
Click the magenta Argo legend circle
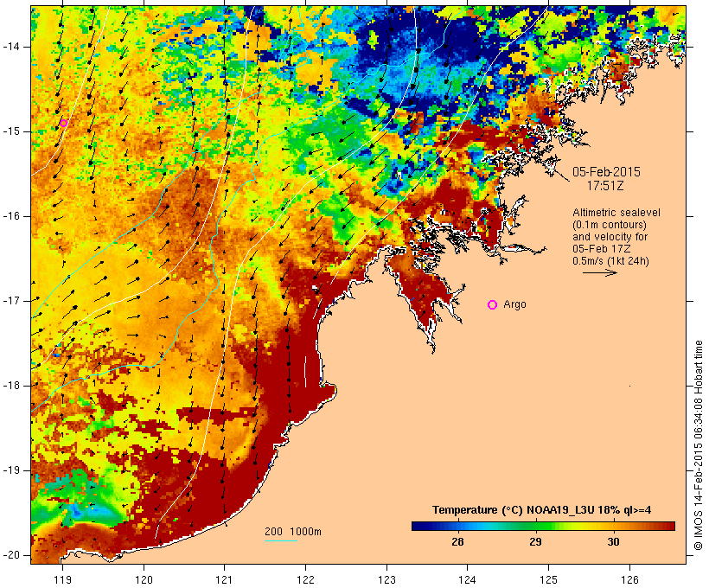493,304
